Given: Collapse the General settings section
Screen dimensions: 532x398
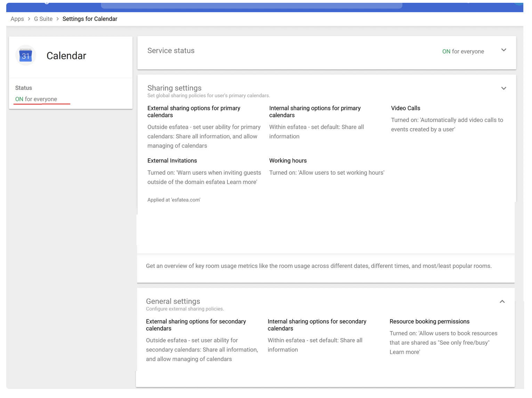Looking at the screenshot, I should tap(502, 302).
